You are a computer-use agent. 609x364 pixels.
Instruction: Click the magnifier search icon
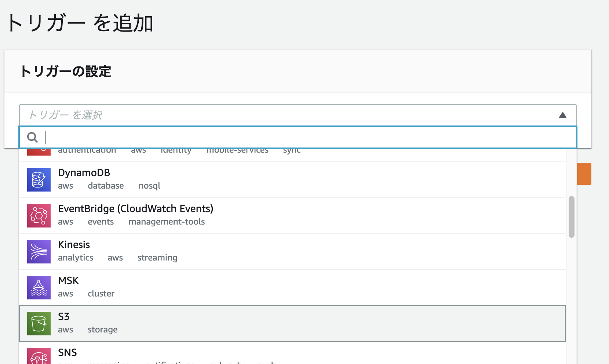tap(33, 138)
